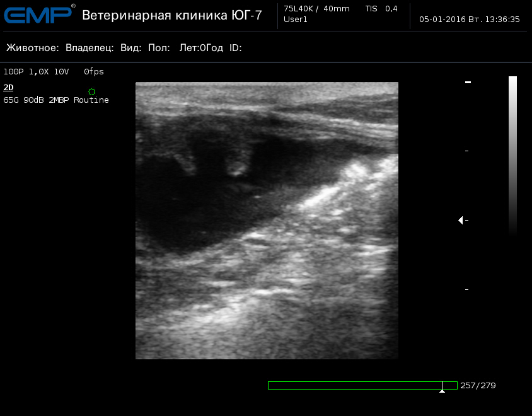Select the 2D imaging mode label
Viewport: 532px width, 416px height.
point(8,88)
